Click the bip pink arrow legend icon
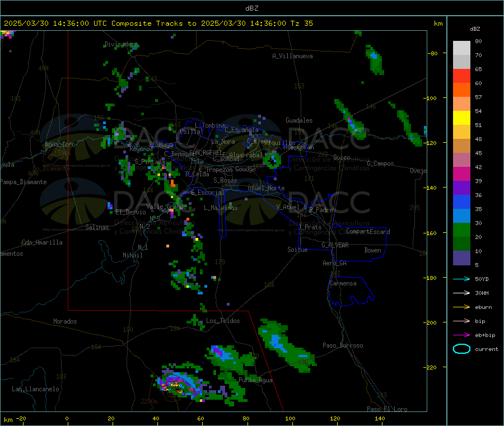The height and width of the screenshot is (426, 504). [x=461, y=321]
